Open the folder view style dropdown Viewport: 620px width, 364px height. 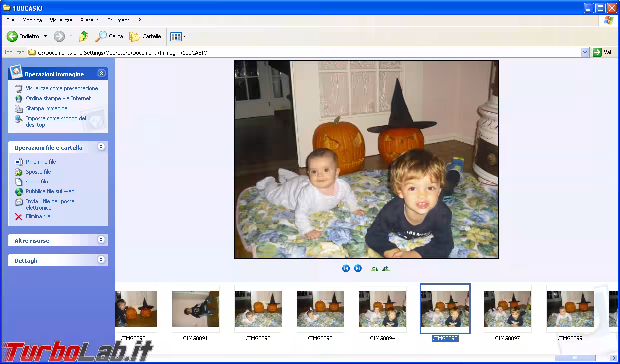pos(183,36)
